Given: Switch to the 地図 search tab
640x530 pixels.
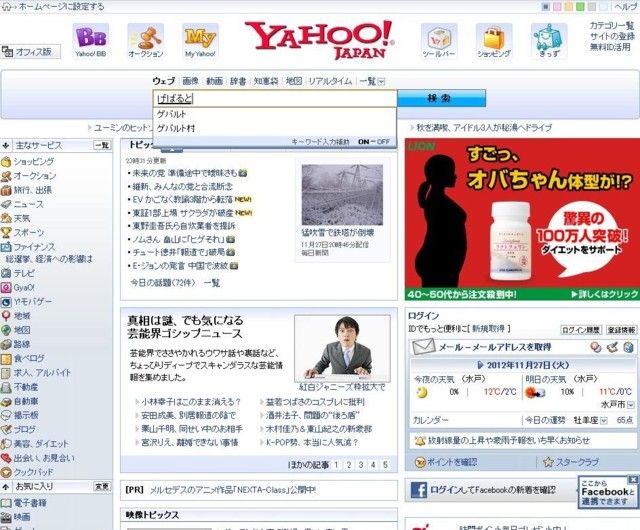Looking at the screenshot, I should click(x=293, y=81).
